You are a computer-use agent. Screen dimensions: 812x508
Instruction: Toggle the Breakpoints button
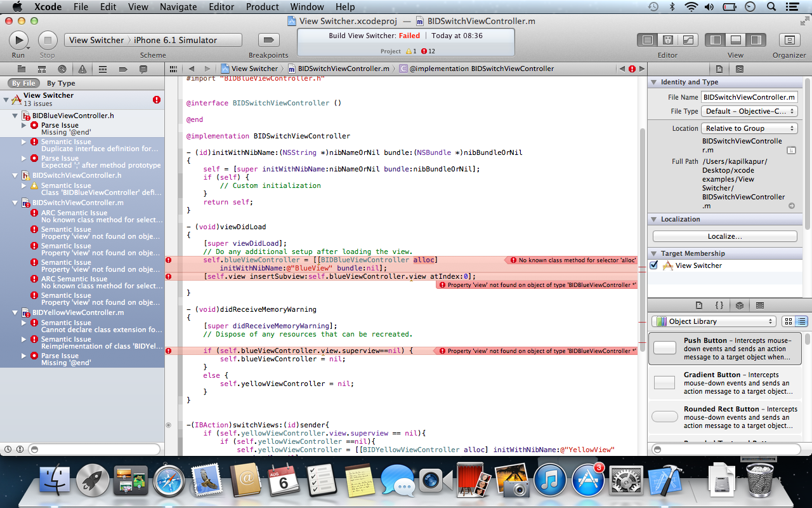(268, 40)
